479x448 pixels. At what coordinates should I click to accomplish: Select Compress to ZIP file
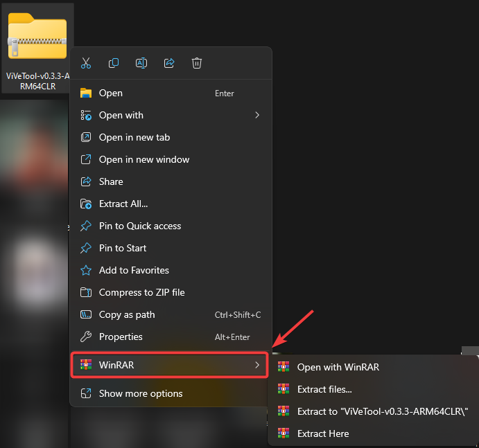point(171,292)
